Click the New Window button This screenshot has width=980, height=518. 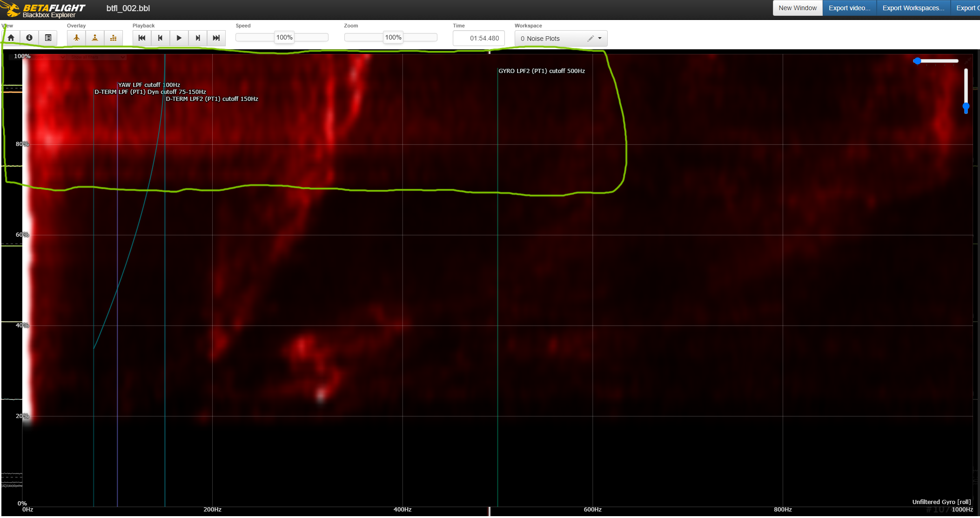798,8
